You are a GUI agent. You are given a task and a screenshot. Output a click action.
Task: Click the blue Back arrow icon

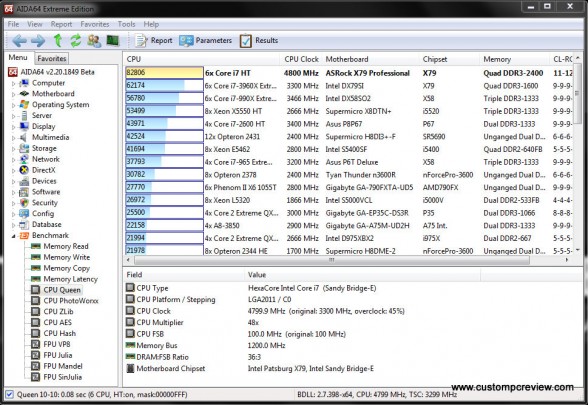coord(19,40)
